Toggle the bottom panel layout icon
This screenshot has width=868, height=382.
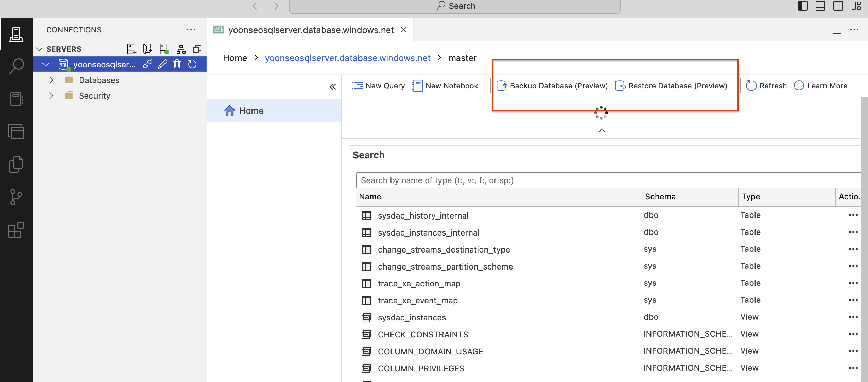click(820, 6)
